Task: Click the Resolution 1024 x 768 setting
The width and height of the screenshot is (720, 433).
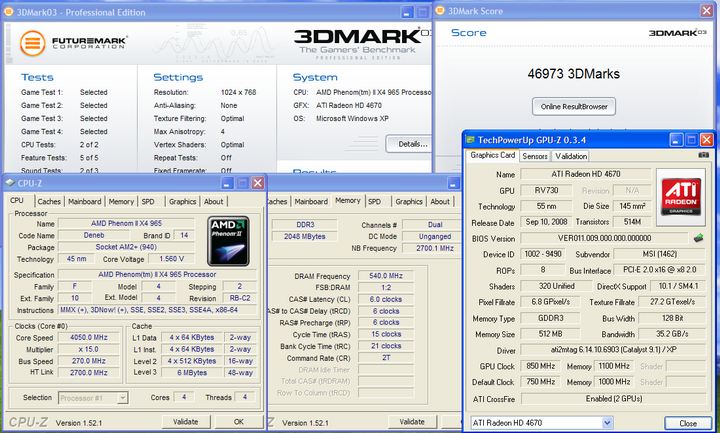Action: point(238,92)
